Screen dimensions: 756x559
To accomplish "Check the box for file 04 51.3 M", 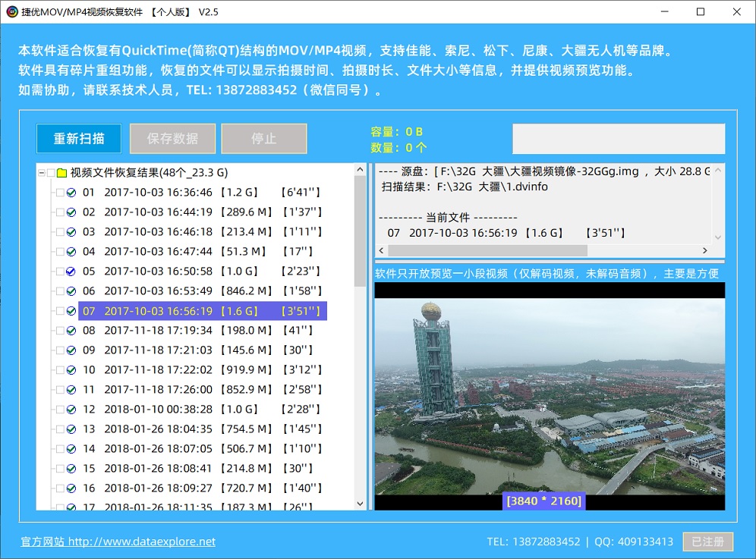I will [x=60, y=252].
